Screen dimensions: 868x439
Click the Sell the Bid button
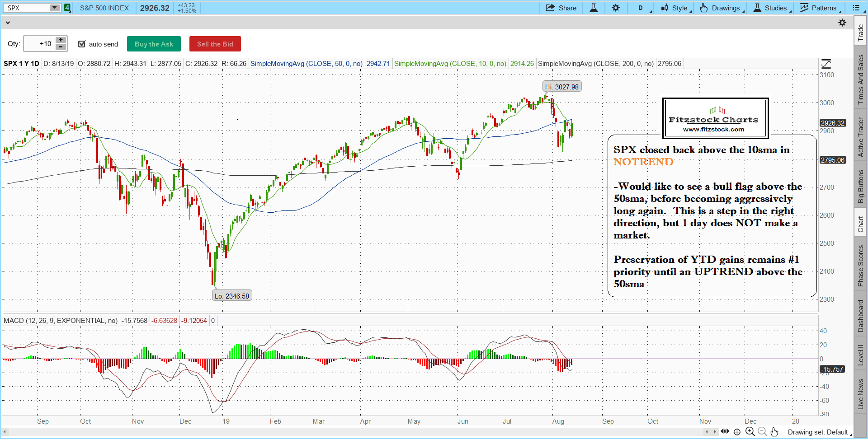pyautogui.click(x=215, y=44)
